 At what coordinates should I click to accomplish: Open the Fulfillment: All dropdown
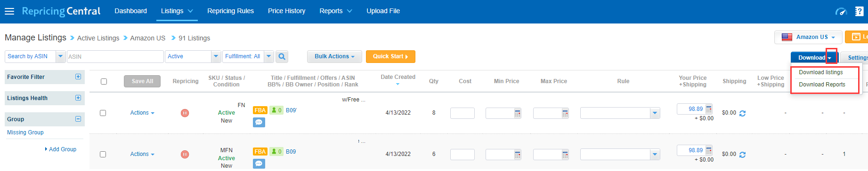(x=248, y=56)
